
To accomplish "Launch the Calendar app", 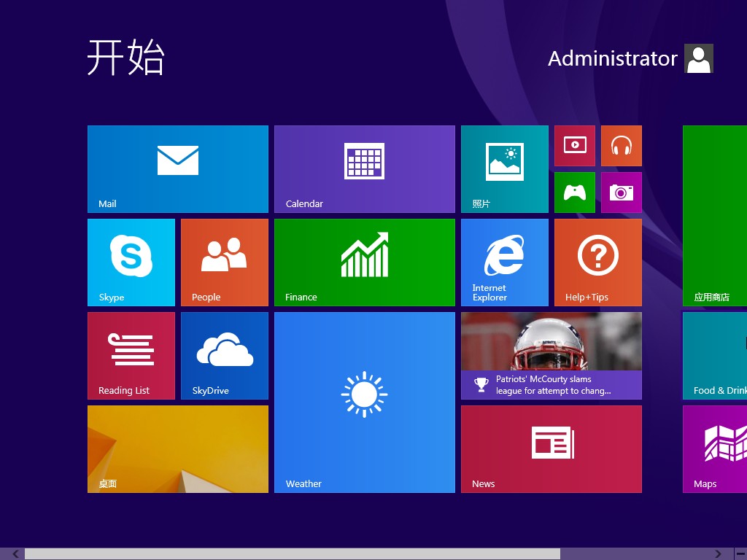I will (364, 168).
